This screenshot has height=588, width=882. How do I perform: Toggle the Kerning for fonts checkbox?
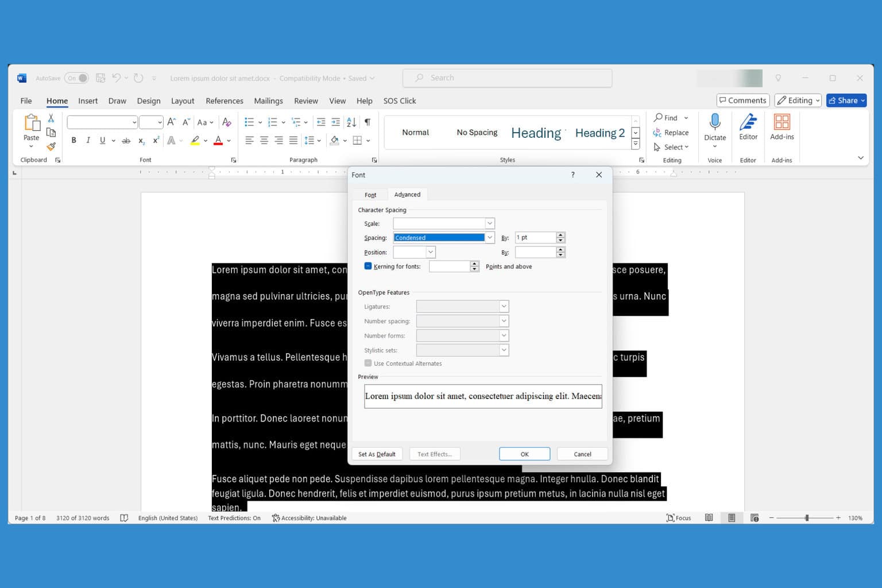click(x=368, y=266)
